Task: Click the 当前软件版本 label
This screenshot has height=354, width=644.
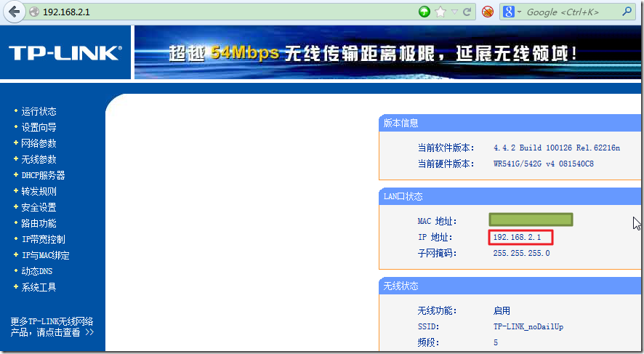Action: click(x=446, y=148)
